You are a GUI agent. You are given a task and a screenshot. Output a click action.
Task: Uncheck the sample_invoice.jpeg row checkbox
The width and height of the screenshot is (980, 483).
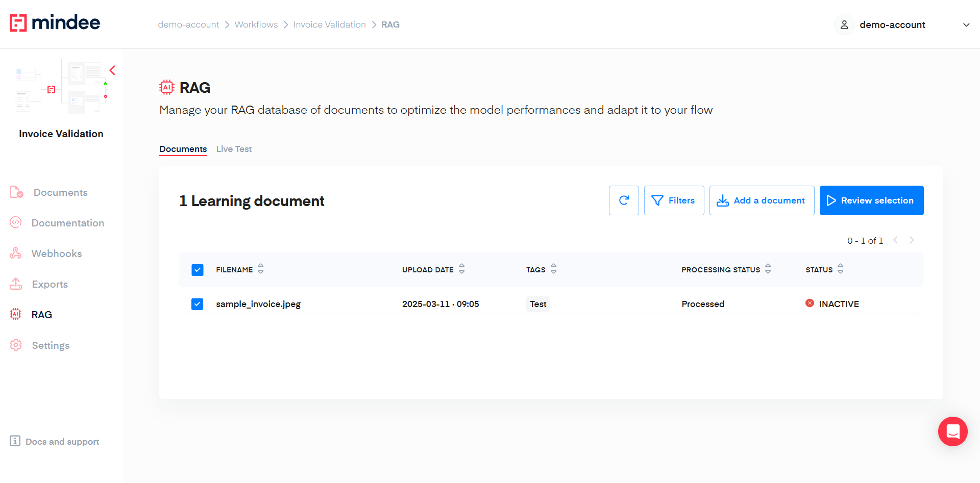click(x=198, y=304)
